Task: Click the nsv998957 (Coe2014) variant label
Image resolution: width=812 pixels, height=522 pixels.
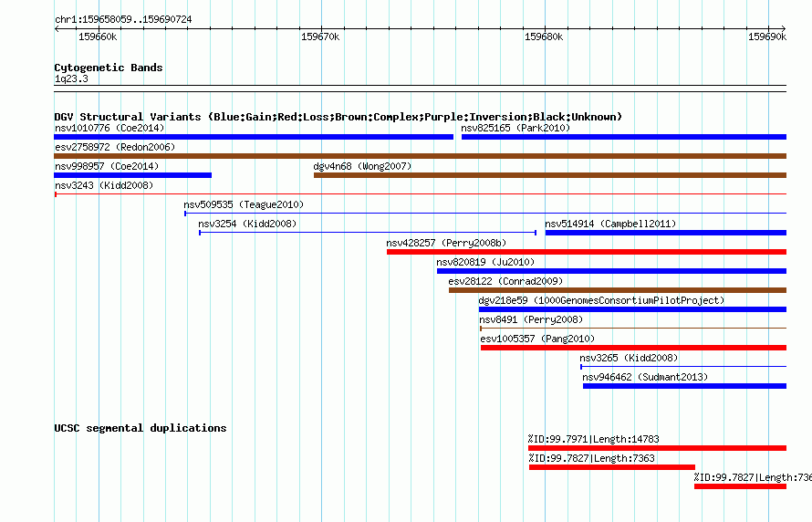Action: tap(107, 166)
